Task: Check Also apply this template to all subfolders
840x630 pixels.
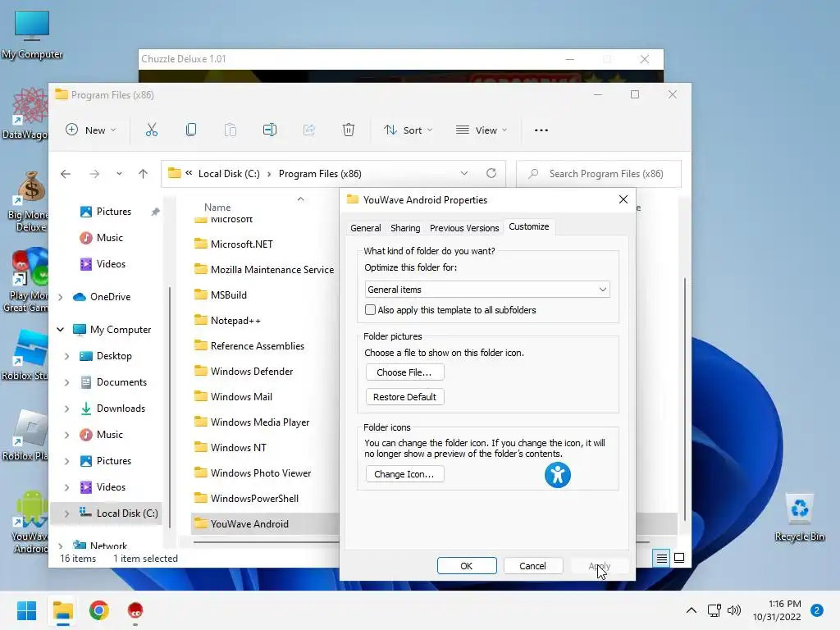Action: click(370, 309)
